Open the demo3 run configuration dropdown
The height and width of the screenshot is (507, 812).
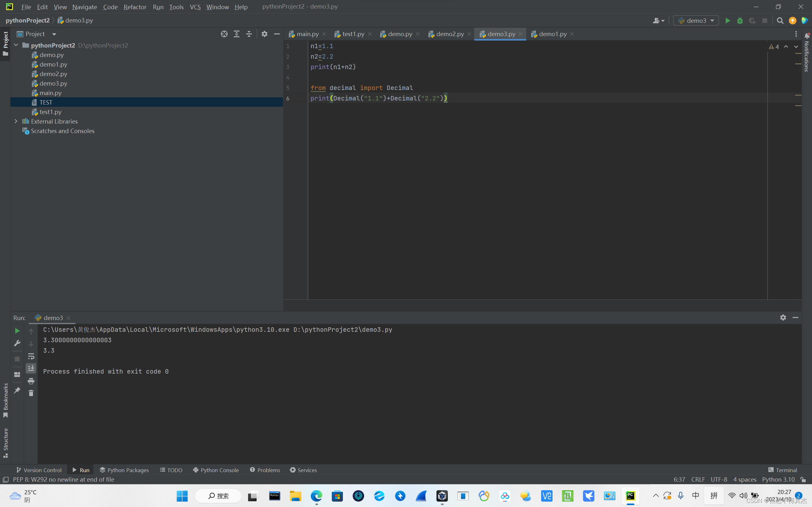point(696,21)
